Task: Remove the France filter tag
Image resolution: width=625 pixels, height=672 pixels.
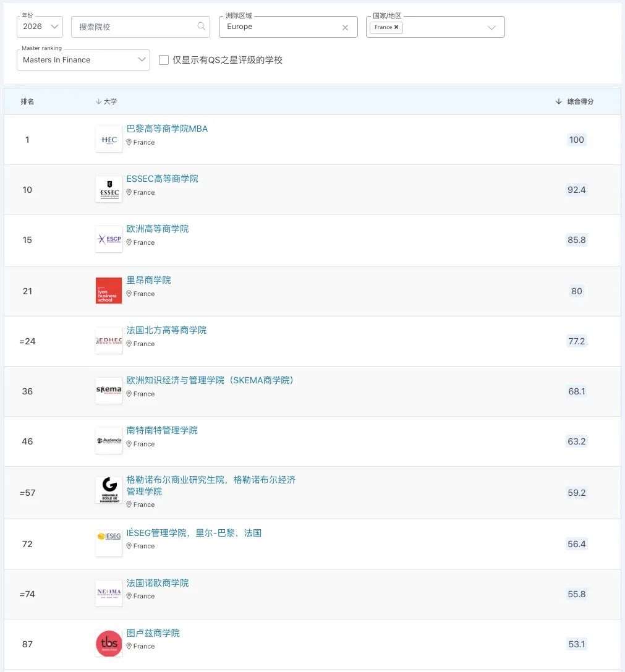Action: tap(396, 27)
